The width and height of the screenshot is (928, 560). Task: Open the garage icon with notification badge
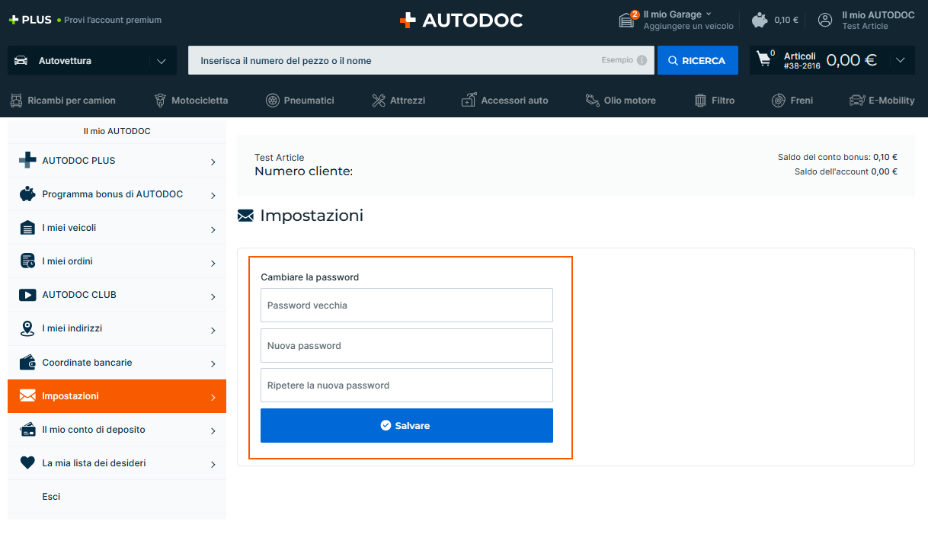click(627, 20)
